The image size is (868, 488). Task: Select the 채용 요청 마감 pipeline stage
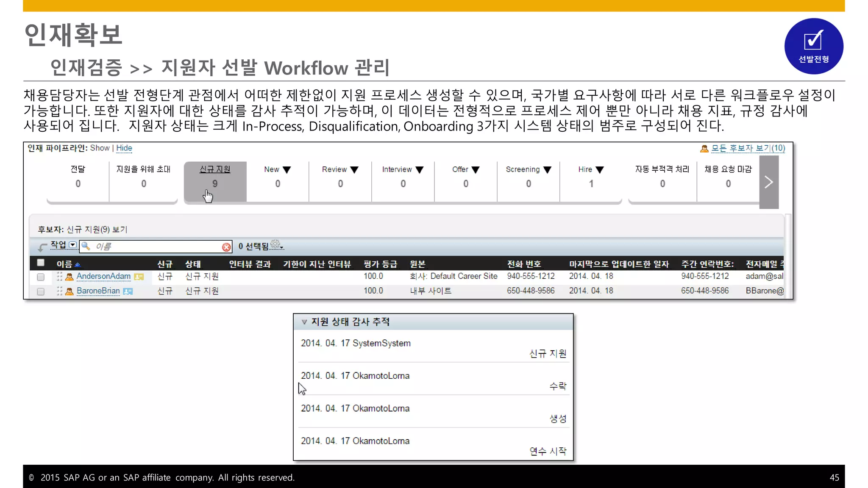click(x=728, y=181)
